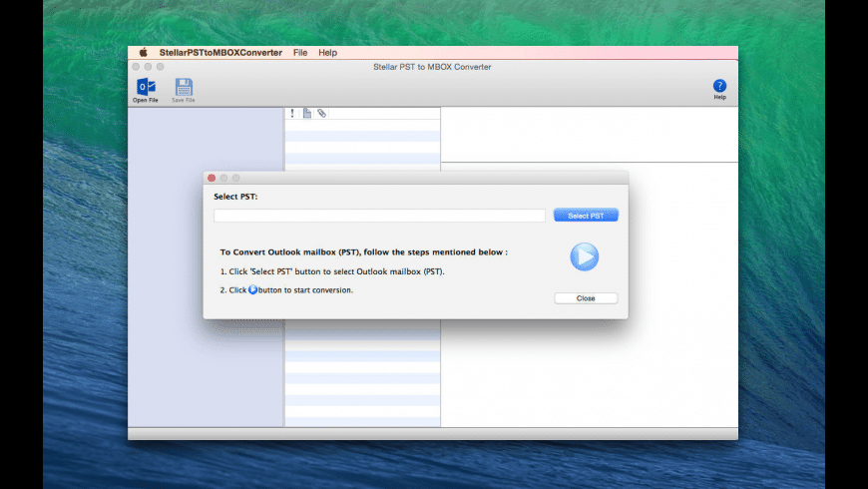Click the Select PST path input field

click(379, 216)
